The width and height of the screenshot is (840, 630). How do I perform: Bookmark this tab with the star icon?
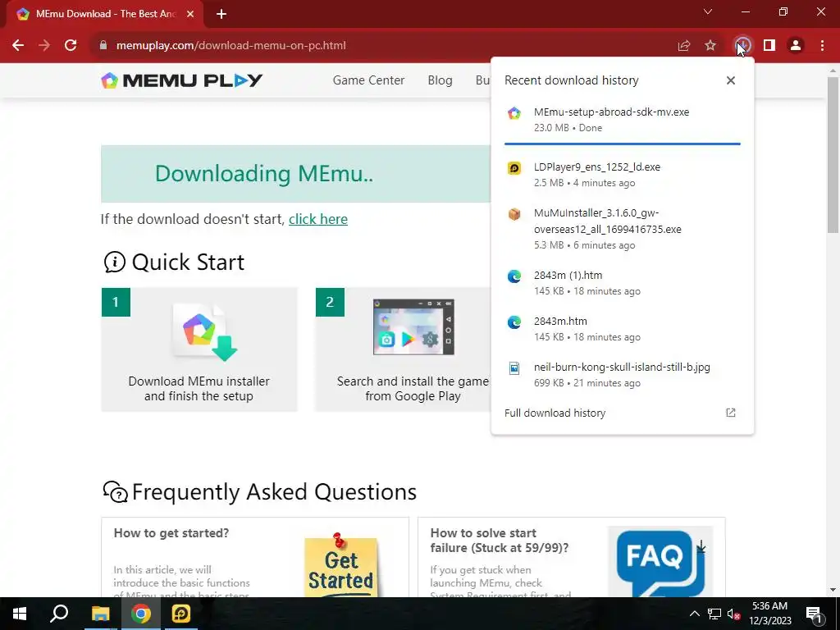tap(710, 46)
